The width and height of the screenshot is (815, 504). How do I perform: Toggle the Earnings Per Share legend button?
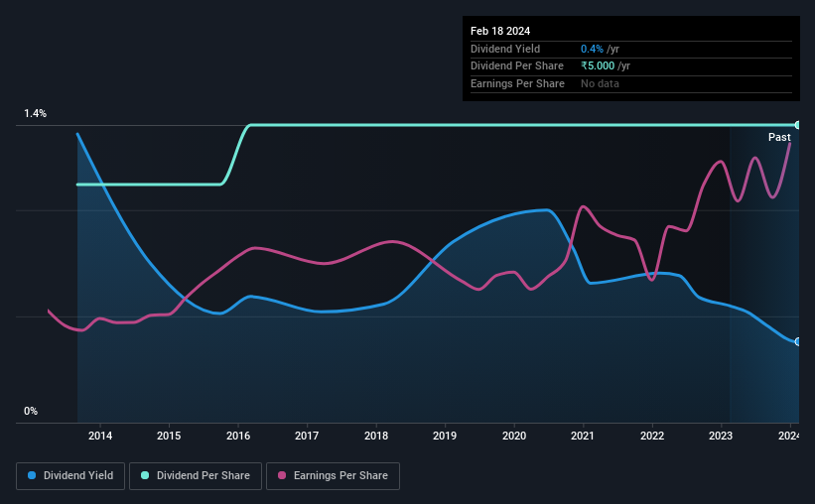click(333, 476)
